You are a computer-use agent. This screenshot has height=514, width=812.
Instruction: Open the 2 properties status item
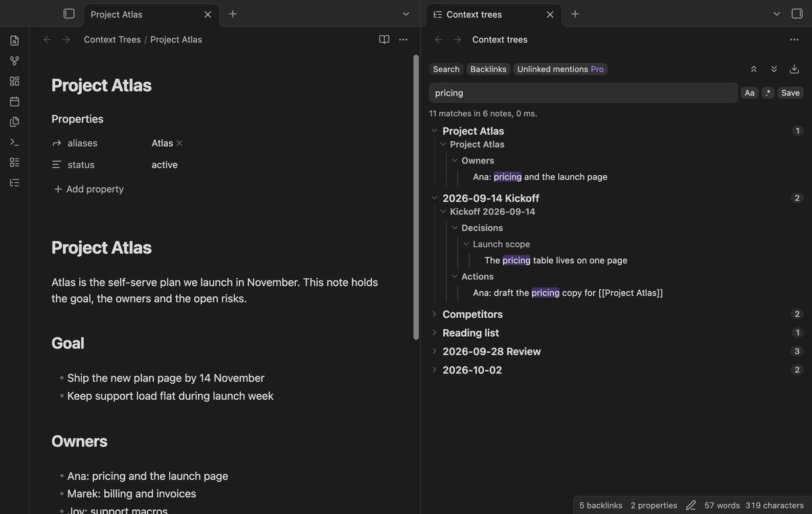654,505
